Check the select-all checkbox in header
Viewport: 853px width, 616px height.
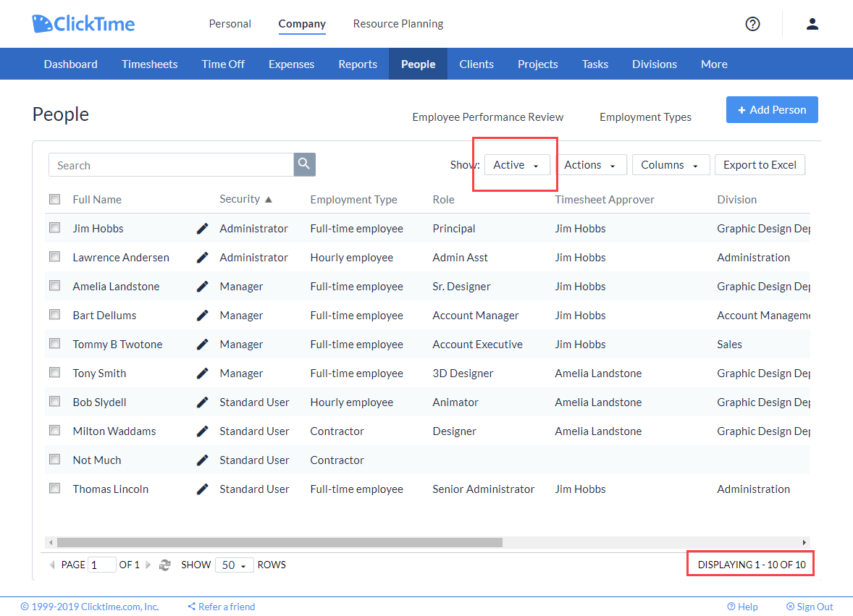(x=54, y=198)
